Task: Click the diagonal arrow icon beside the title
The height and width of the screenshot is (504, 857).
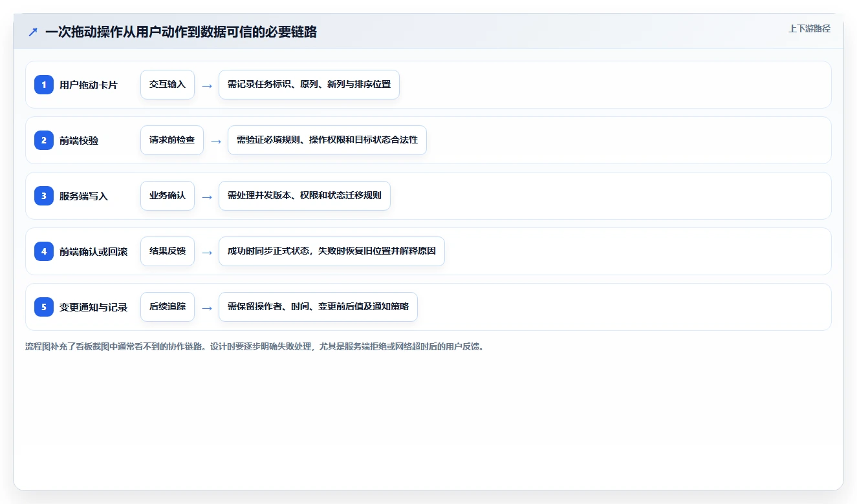Action: [x=33, y=32]
